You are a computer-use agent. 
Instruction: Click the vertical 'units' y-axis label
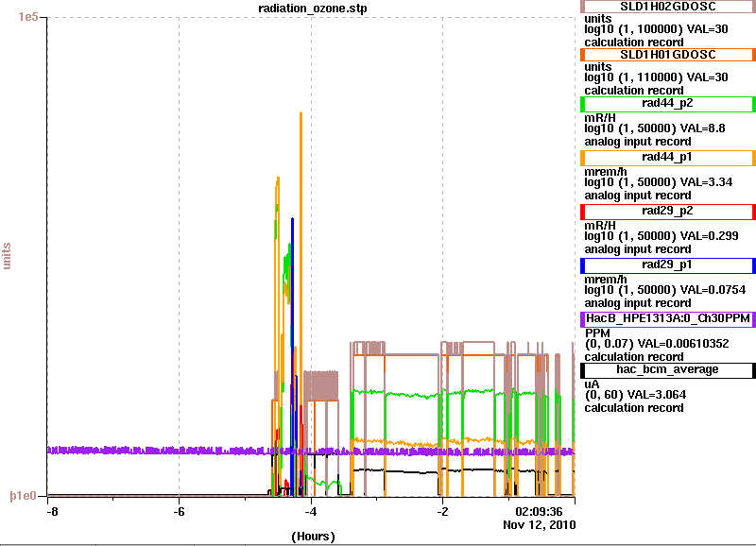coord(7,256)
